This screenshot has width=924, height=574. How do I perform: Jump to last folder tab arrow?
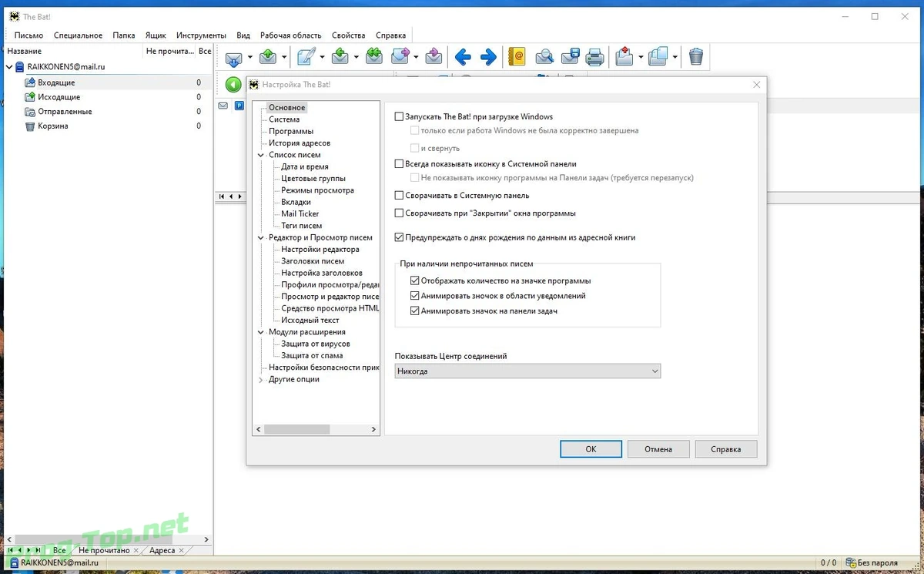click(x=38, y=551)
